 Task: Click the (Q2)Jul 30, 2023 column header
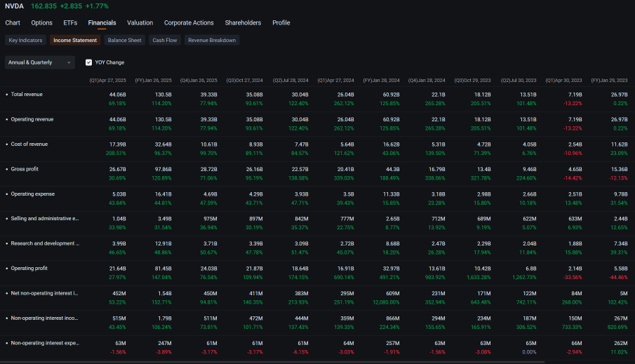point(519,81)
